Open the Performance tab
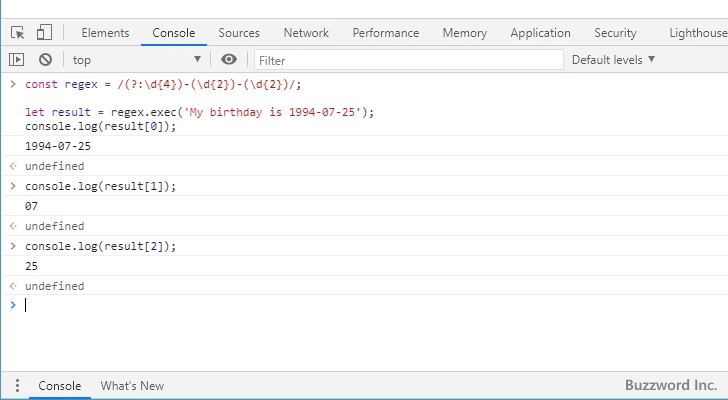The height and width of the screenshot is (400, 728). point(385,33)
